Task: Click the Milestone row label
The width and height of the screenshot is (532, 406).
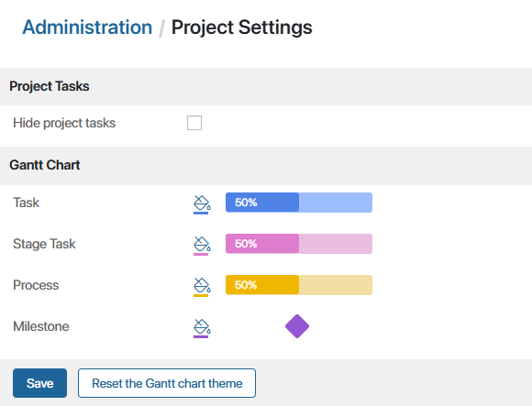Action: [41, 326]
